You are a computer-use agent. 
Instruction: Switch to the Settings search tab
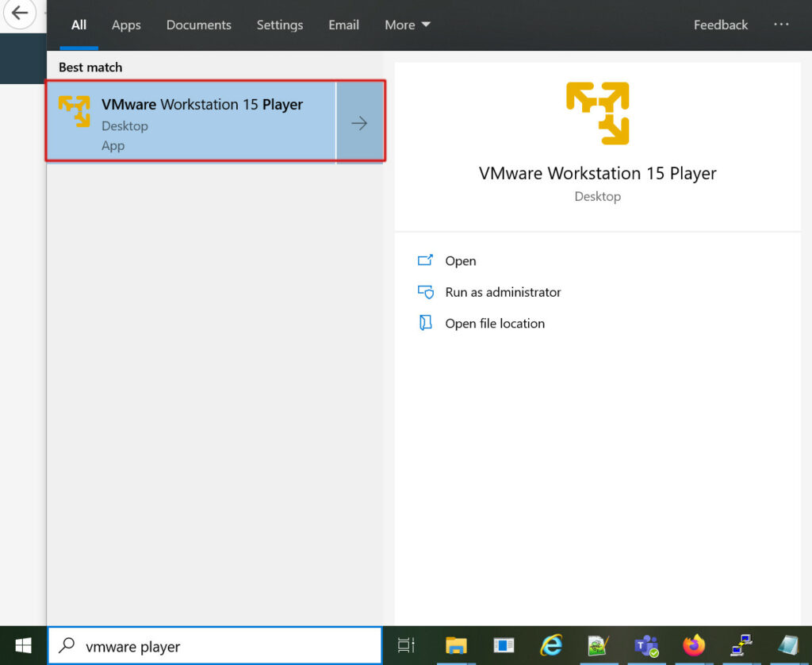(x=280, y=25)
